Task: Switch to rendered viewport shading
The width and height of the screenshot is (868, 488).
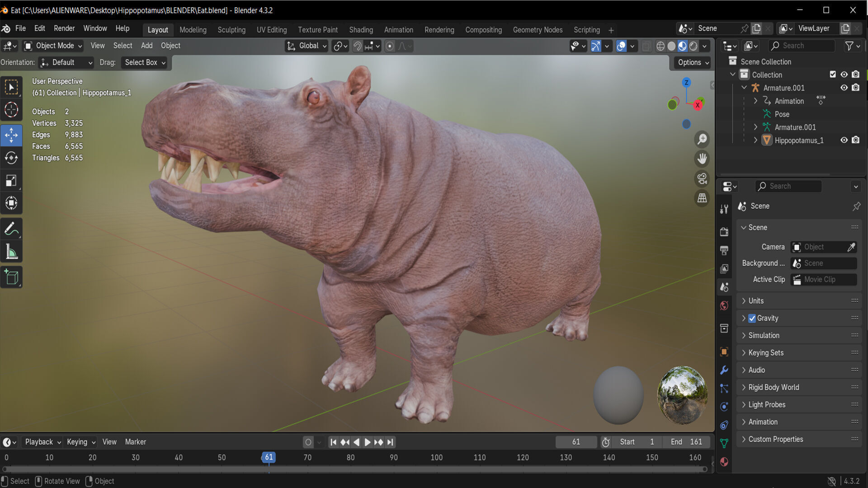Action: (693, 46)
